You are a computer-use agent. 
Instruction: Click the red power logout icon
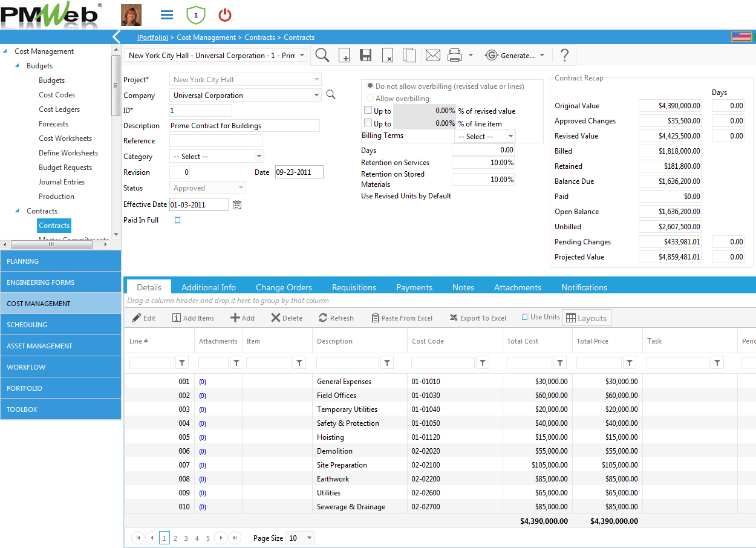click(225, 15)
